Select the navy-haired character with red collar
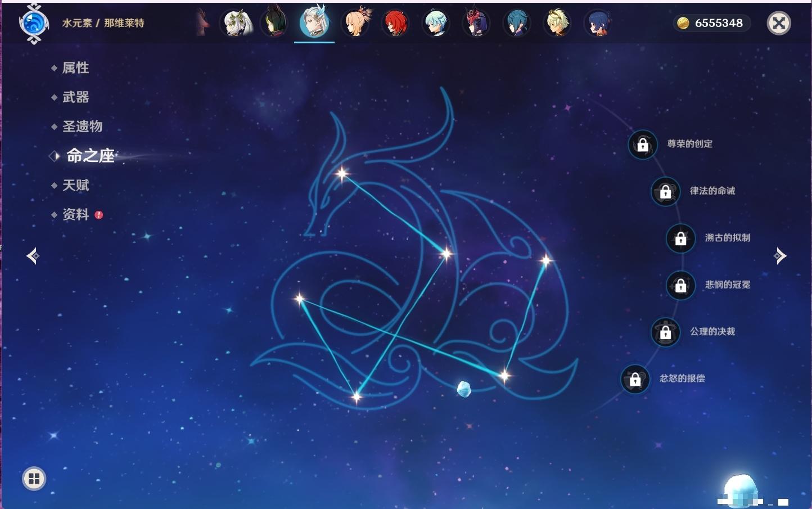 coord(598,23)
